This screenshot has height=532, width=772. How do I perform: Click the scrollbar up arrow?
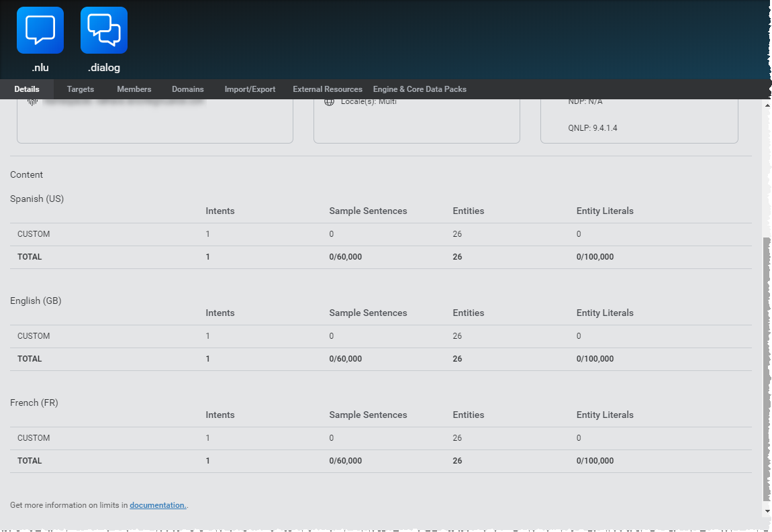click(767, 105)
